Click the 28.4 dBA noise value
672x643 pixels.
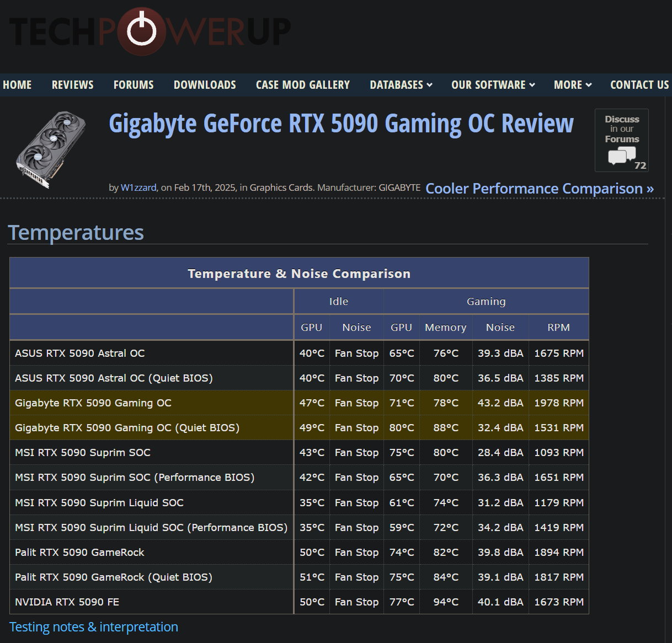[x=500, y=452]
